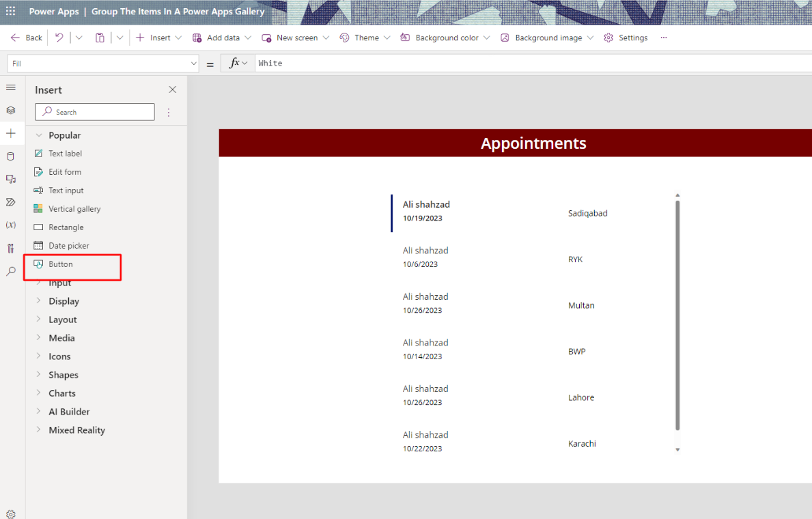
Task: Open the Data sources panel
Action: [11, 156]
